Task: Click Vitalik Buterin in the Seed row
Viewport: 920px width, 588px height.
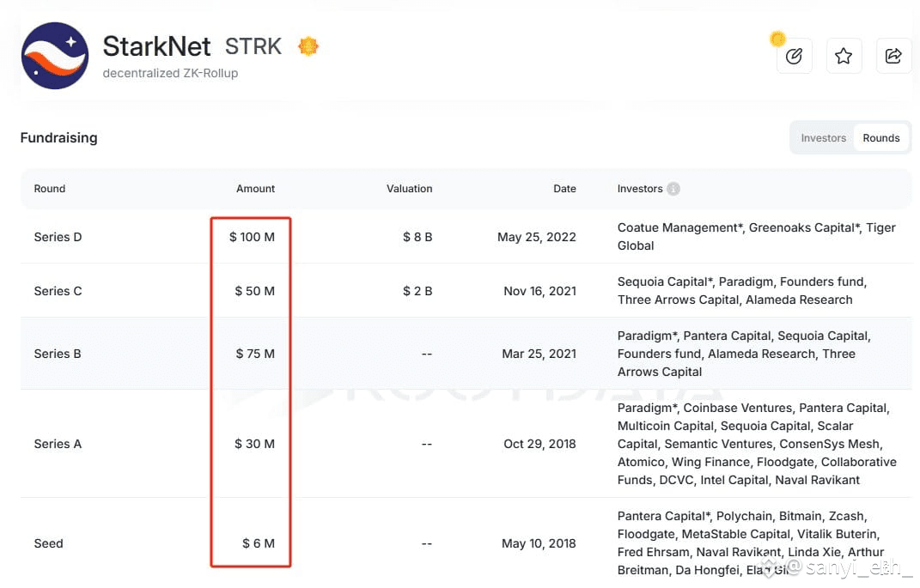Action: coord(838,534)
